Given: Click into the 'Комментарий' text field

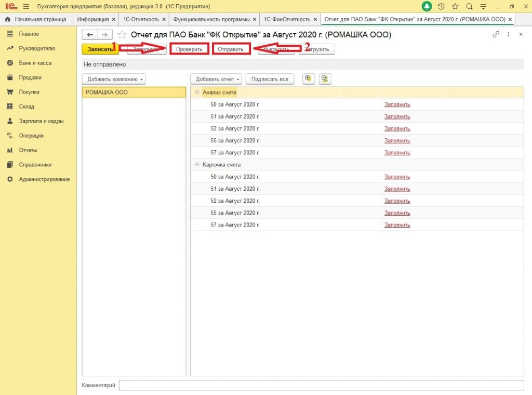Looking at the screenshot, I should [321, 385].
